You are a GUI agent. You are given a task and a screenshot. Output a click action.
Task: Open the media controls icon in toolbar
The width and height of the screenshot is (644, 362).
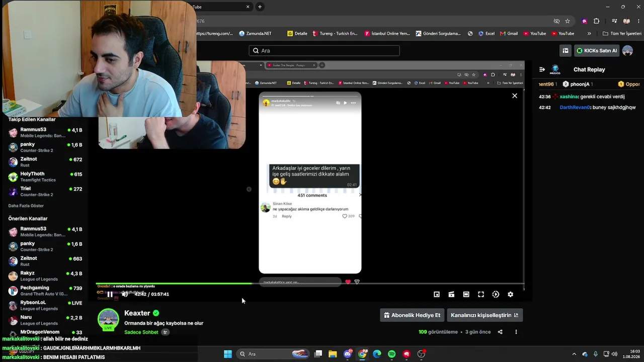tap(614, 21)
